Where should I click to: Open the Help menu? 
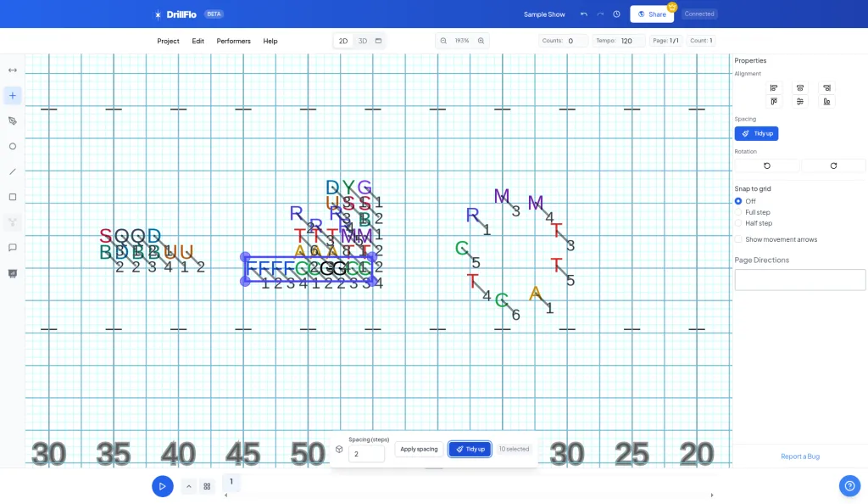pyautogui.click(x=270, y=41)
